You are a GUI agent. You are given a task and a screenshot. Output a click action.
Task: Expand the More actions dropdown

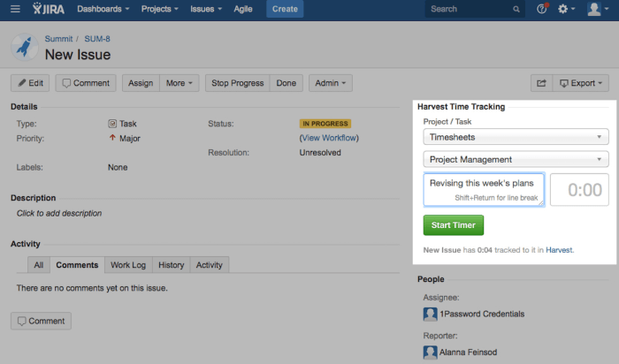180,83
